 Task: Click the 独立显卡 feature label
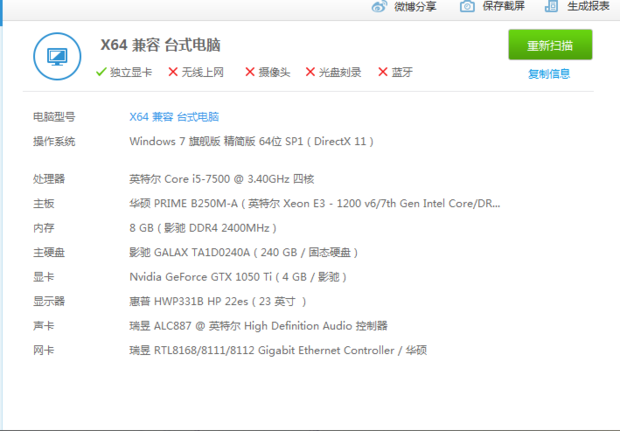pyautogui.click(x=131, y=72)
